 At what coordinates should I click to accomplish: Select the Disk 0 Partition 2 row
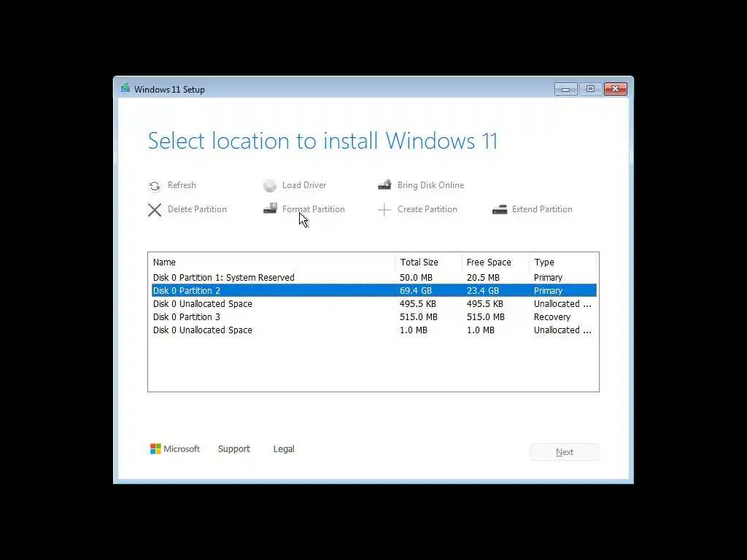374,290
